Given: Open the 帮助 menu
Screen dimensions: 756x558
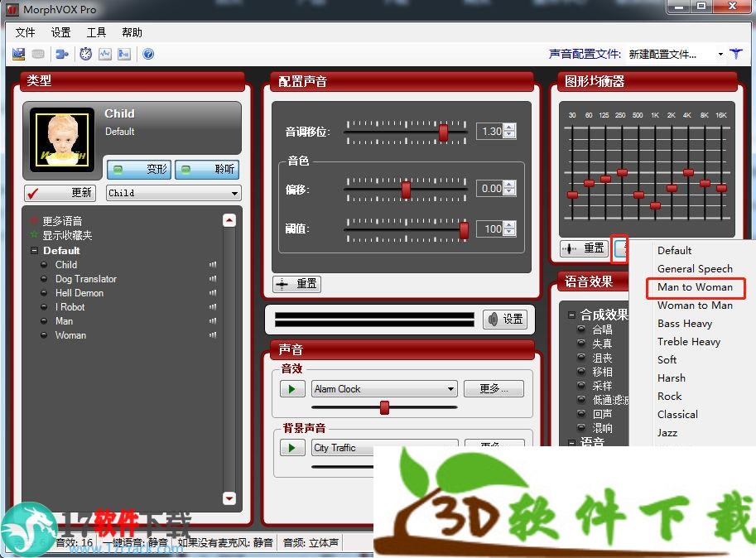Looking at the screenshot, I should (x=132, y=32).
